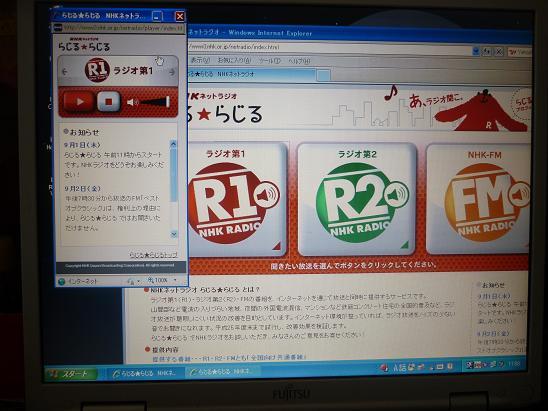Click the up arrow on the お知らせ scrollbar
The width and height of the screenshot is (548, 411).
[x=173, y=144]
